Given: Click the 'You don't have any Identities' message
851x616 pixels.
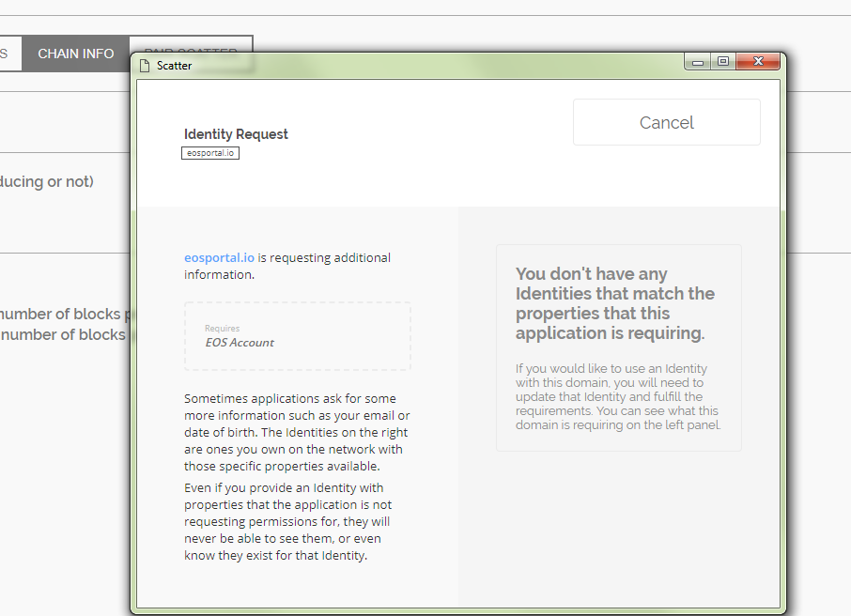Looking at the screenshot, I should point(615,303).
